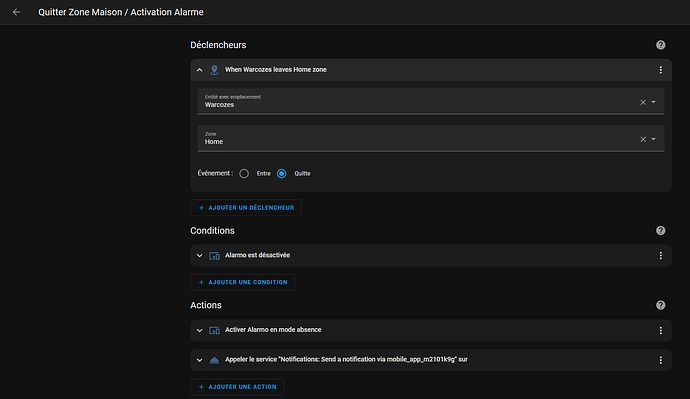Viewport: 690px width, 399px height.
Task: Open Activer Alarmo action three-dot menu
Action: point(660,330)
